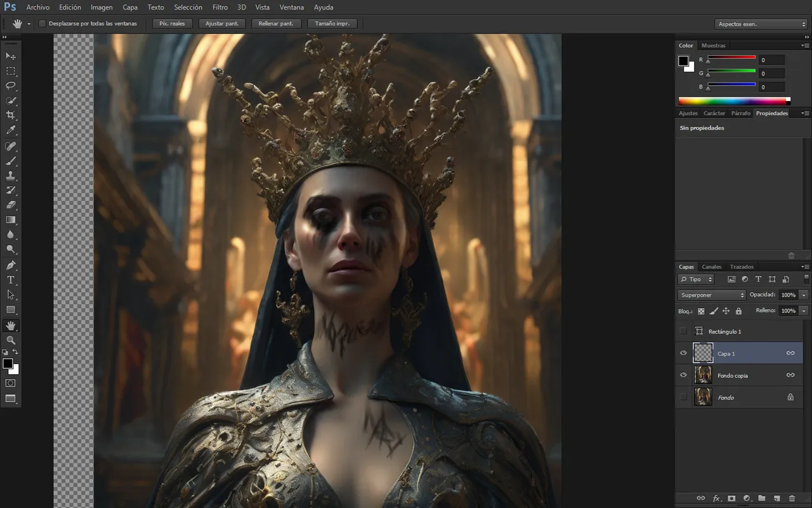Click the Screen Mode icon in toolbar
Image resolution: width=812 pixels, height=508 pixels.
tap(11, 399)
